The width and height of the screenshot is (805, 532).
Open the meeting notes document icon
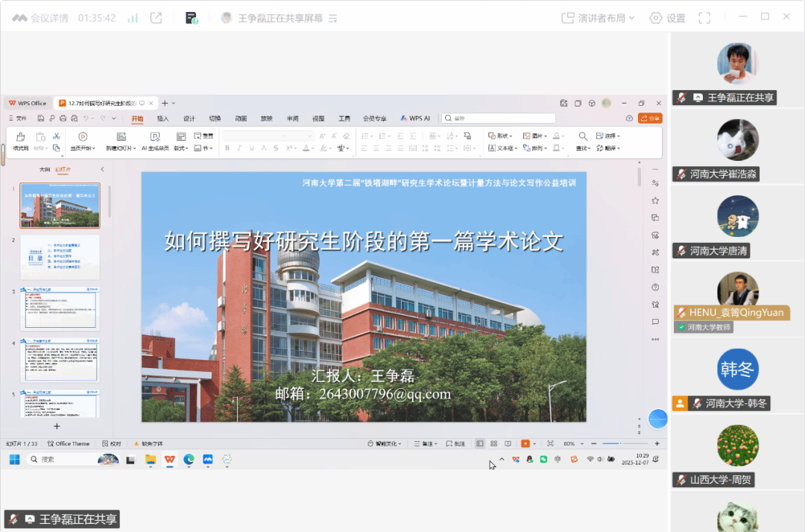tap(192, 18)
